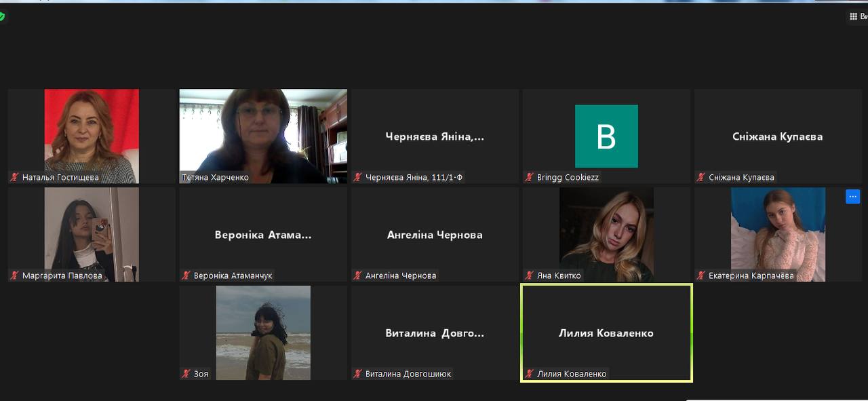Select the Ангеліна Чернова participant tile
This screenshot has width=868, height=401.
click(435, 234)
